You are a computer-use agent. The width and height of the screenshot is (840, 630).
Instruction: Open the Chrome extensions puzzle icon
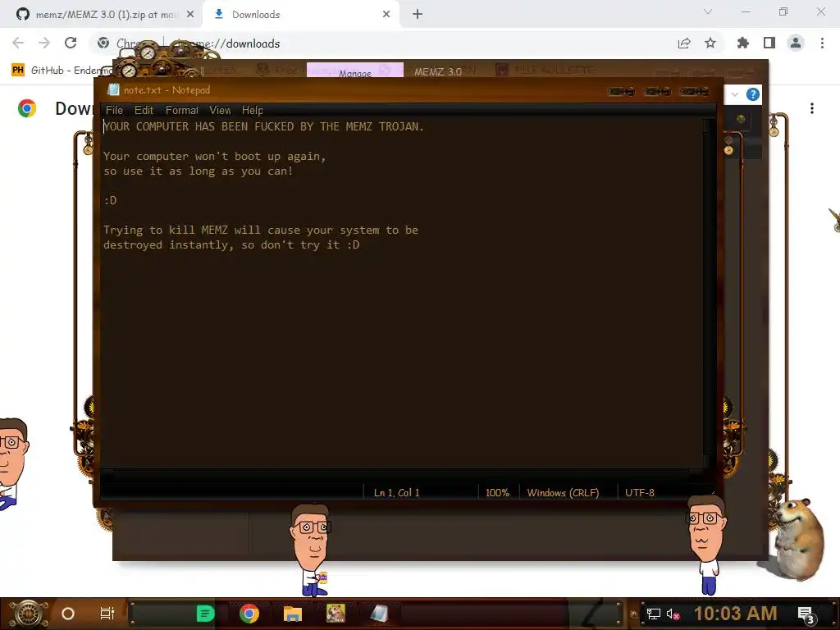click(743, 43)
